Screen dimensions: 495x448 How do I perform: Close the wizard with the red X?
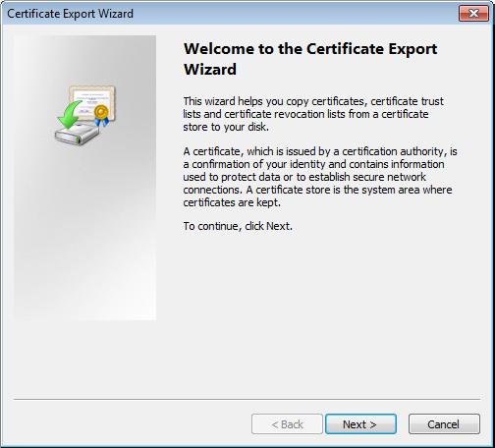point(473,14)
